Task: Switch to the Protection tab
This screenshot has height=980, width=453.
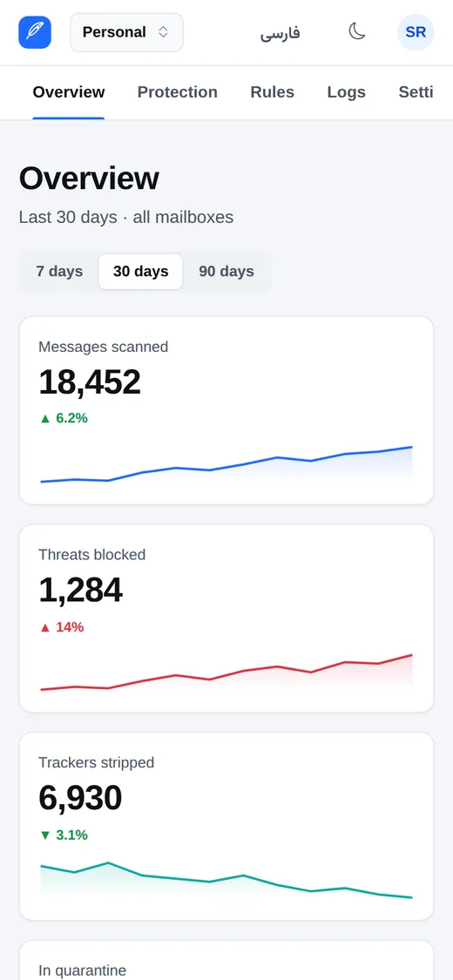Action: click(178, 92)
